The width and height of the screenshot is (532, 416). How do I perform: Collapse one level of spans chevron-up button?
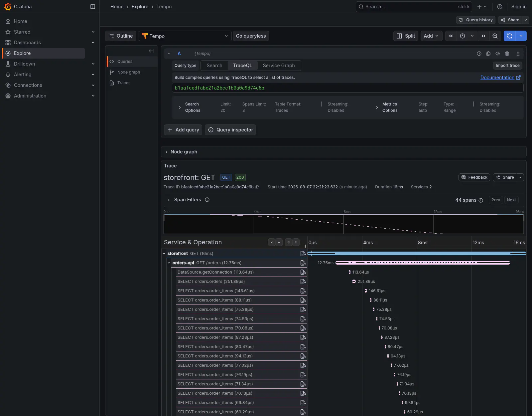[279, 242]
